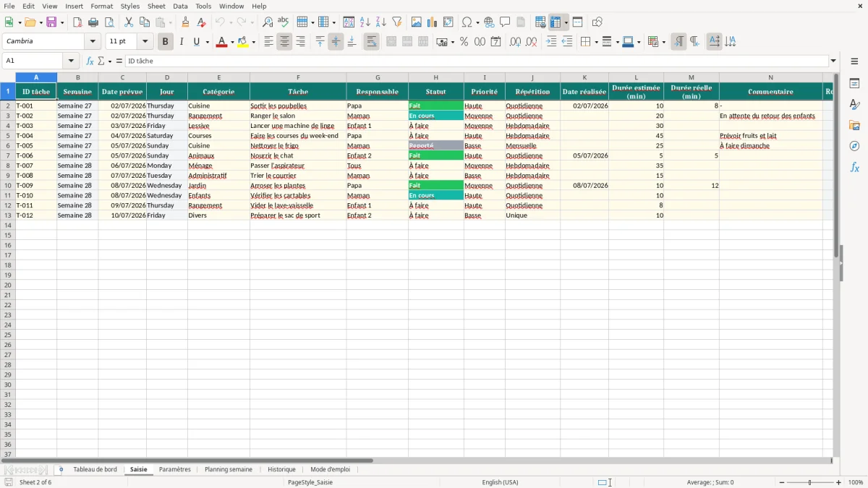This screenshot has height=488, width=868.
Task: Expand the formula bar
Action: click(x=833, y=61)
